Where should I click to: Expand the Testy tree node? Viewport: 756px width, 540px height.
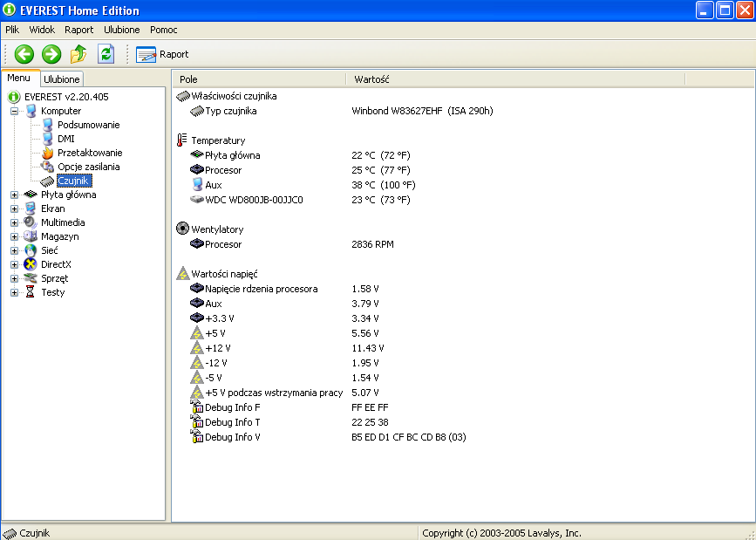15,293
